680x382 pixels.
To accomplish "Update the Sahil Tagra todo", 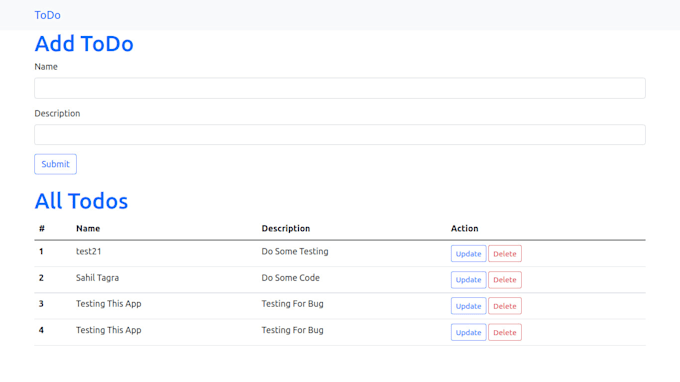I will tap(468, 280).
